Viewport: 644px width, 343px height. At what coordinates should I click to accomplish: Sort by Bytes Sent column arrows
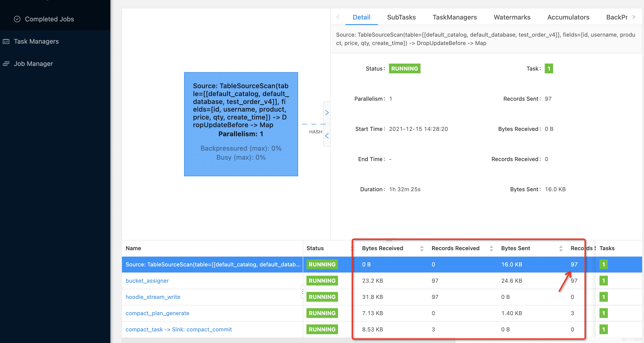coord(561,248)
